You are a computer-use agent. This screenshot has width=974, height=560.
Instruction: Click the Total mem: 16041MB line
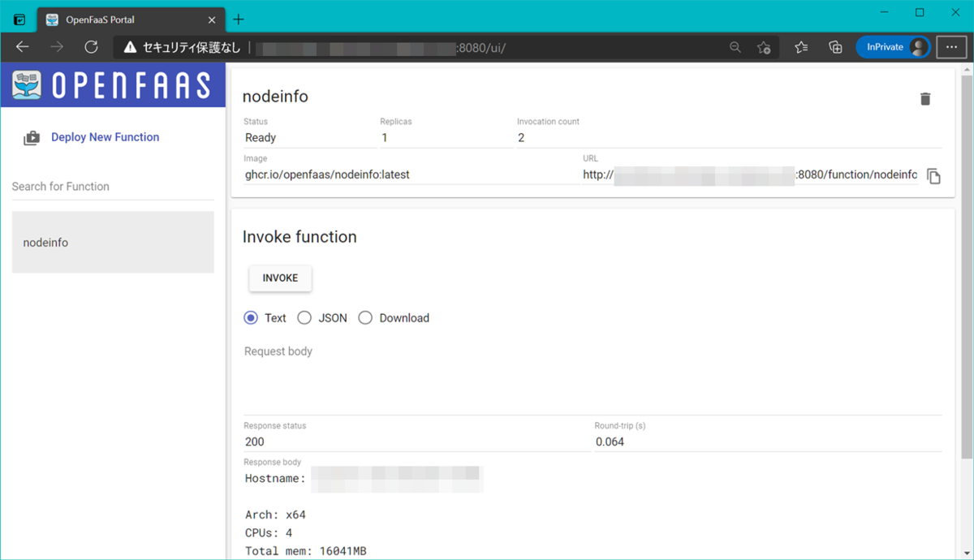tap(305, 552)
